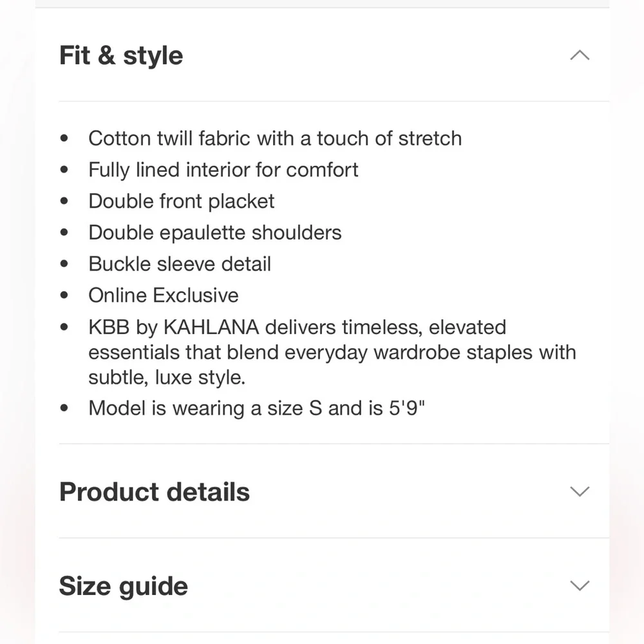Click the bullet dot beside 'Online Exclusive'

point(64,296)
